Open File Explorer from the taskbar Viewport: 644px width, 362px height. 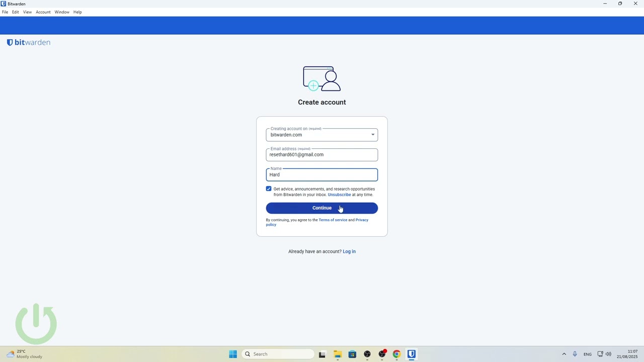[337, 354]
